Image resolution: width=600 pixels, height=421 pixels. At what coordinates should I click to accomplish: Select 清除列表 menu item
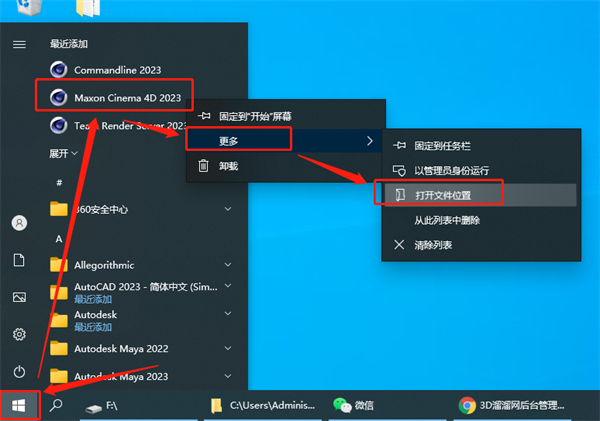[x=481, y=245]
